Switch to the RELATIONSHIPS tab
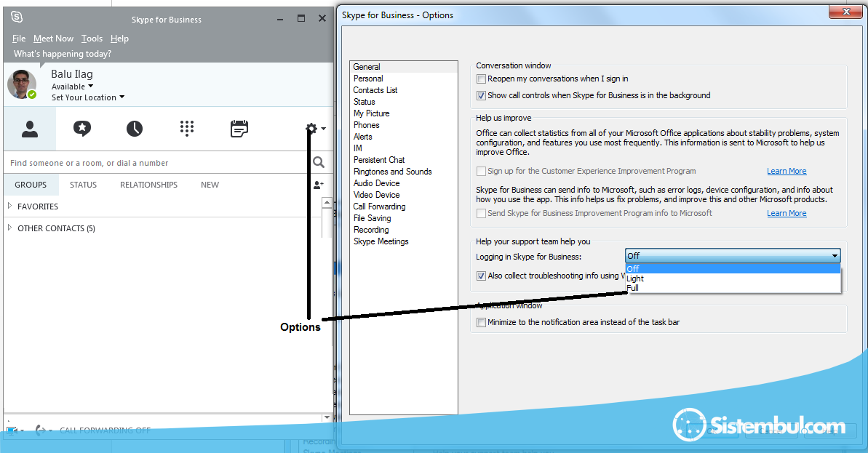 (x=149, y=185)
